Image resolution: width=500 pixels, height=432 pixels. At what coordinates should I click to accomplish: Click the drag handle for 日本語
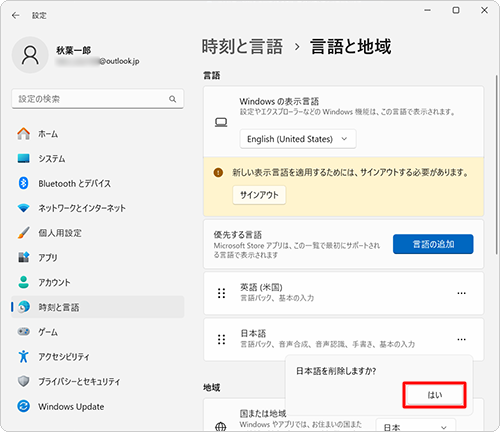click(221, 339)
